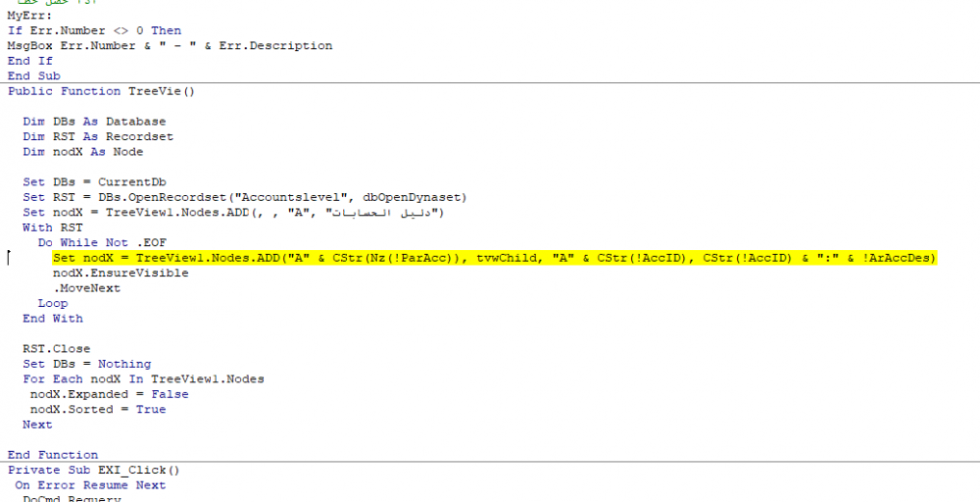
Task: Click the OpenRecordset("Accountslevel") statement
Action: [245, 197]
